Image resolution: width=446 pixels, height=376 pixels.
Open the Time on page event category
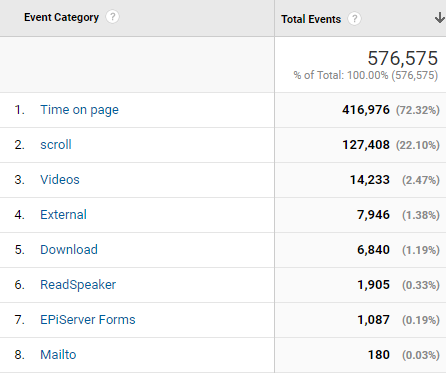[x=79, y=110]
